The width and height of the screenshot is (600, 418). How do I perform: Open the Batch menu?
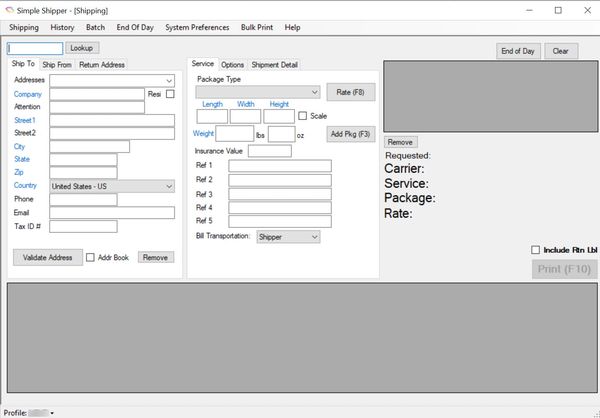click(x=95, y=28)
